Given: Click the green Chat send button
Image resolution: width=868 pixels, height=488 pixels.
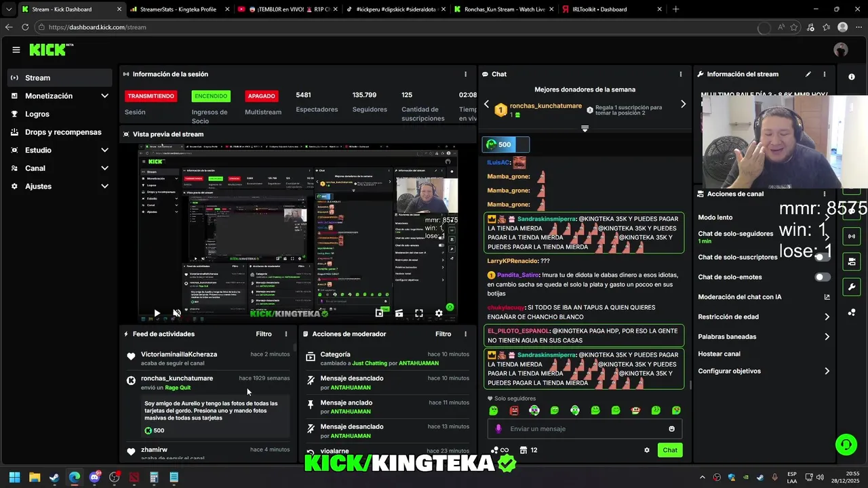Looking at the screenshot, I should pyautogui.click(x=670, y=450).
